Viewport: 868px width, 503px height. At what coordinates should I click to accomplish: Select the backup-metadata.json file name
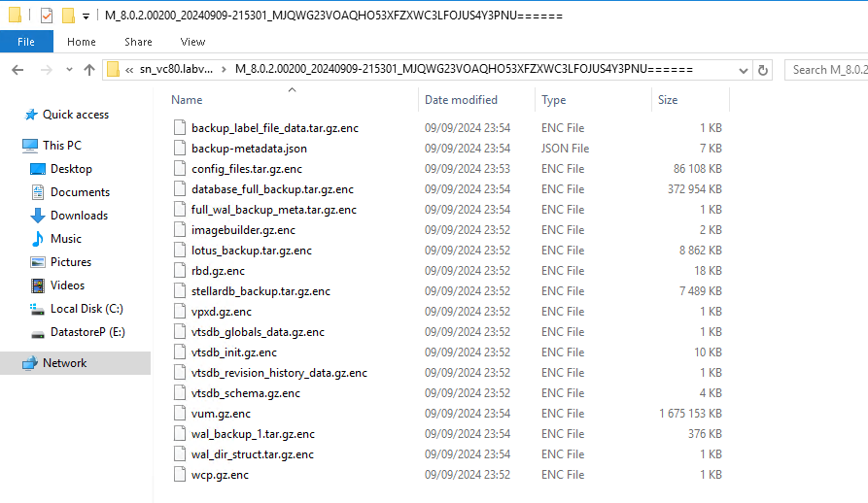249,149
